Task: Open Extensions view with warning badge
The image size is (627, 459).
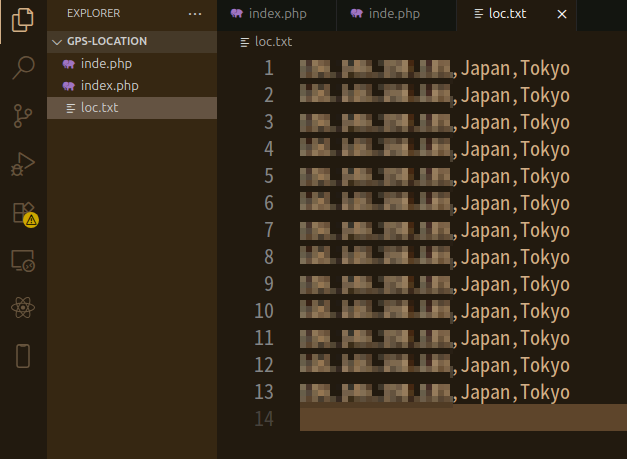Action: pyautogui.click(x=22, y=212)
